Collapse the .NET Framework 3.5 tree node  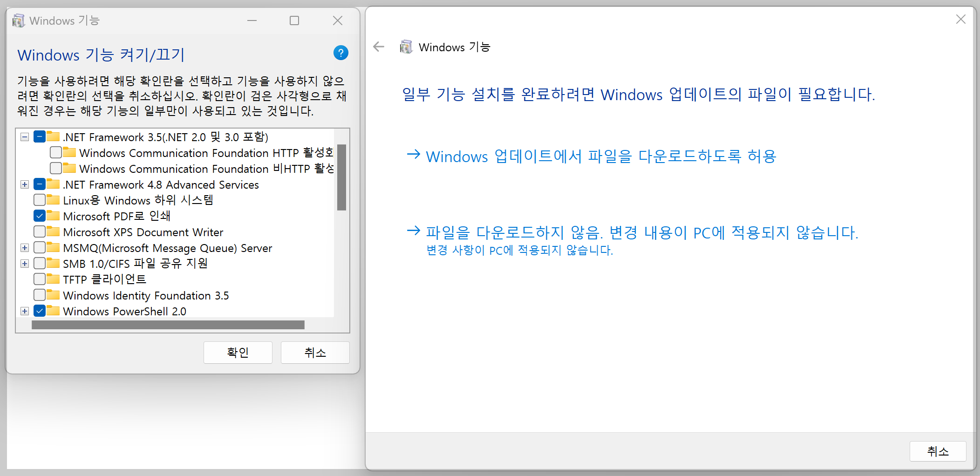(25, 137)
